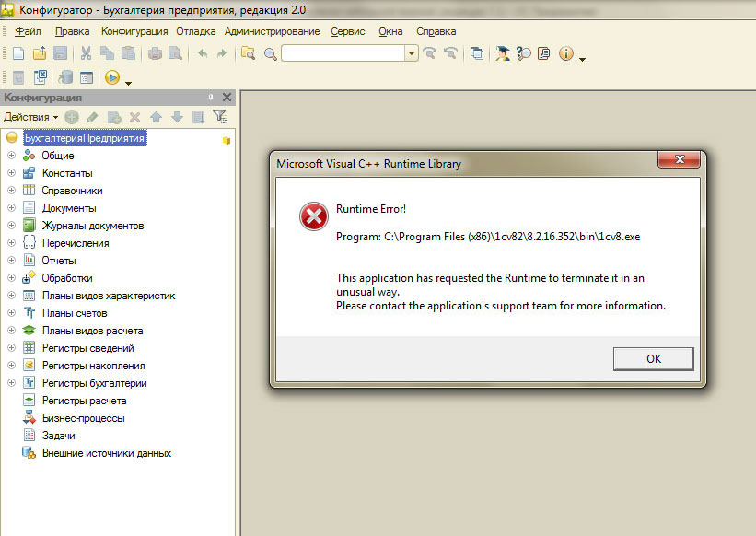Select Бизнес-процессы tree item
756x536 pixels.
(84, 418)
